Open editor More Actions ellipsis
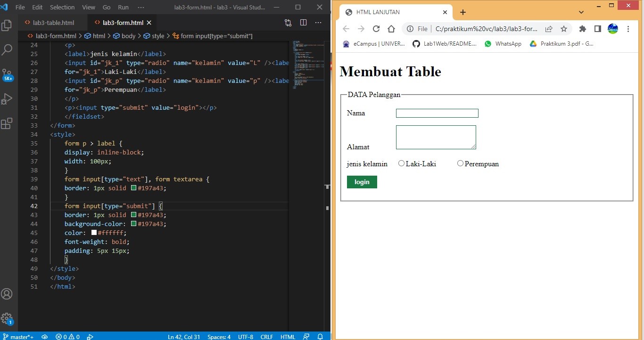 318,23
